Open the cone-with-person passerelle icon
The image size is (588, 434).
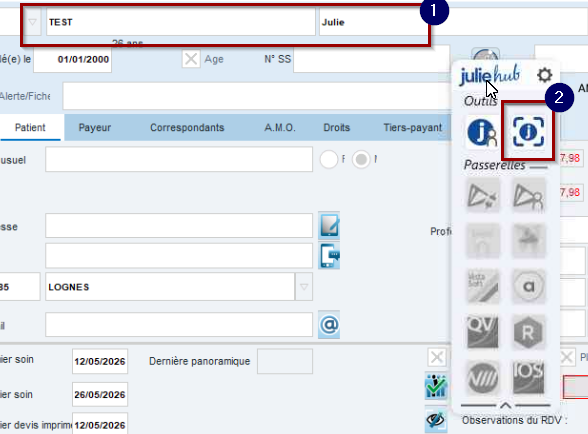point(528,195)
